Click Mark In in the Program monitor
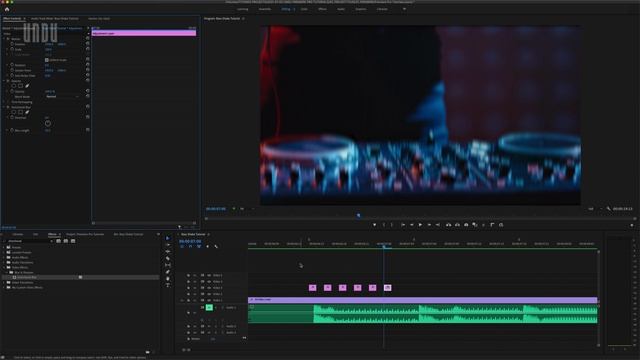Image resolution: width=640 pixels, height=360 pixels. click(x=383, y=225)
